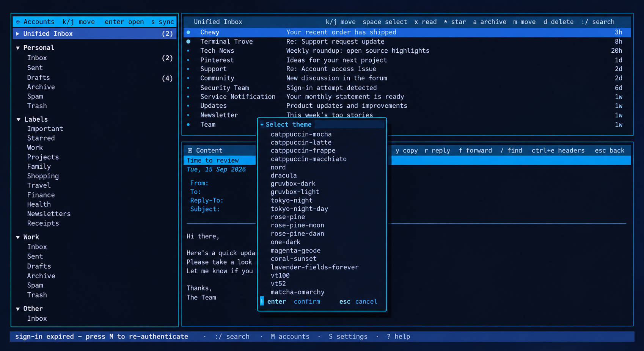Click the bullet next to Security Team
The image size is (644, 351).
point(188,88)
